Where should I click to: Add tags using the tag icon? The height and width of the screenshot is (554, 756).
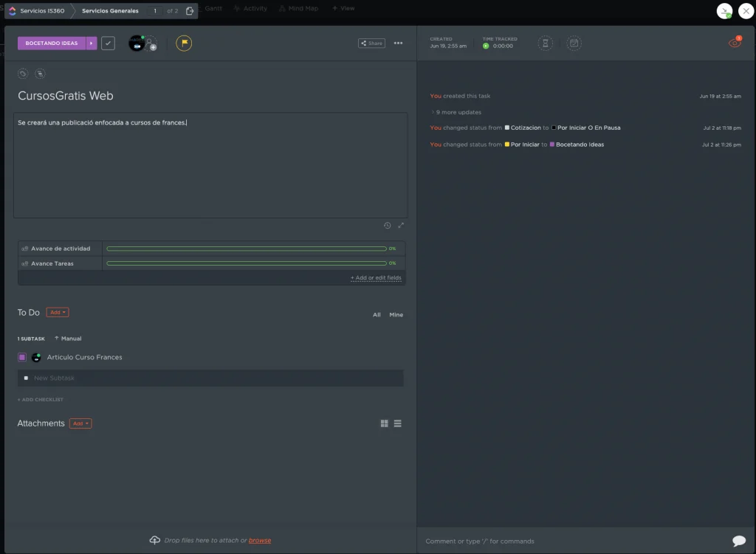[x=23, y=74]
